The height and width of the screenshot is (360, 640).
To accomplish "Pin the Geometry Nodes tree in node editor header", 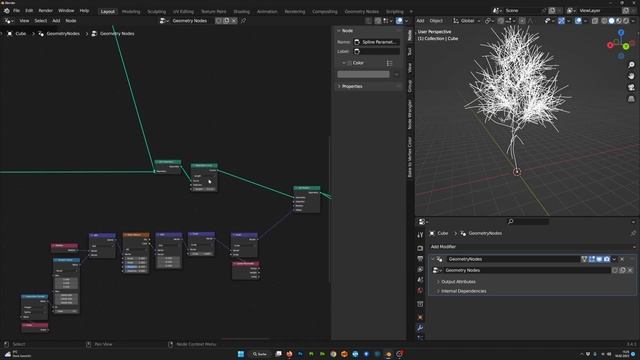I will [244, 20].
